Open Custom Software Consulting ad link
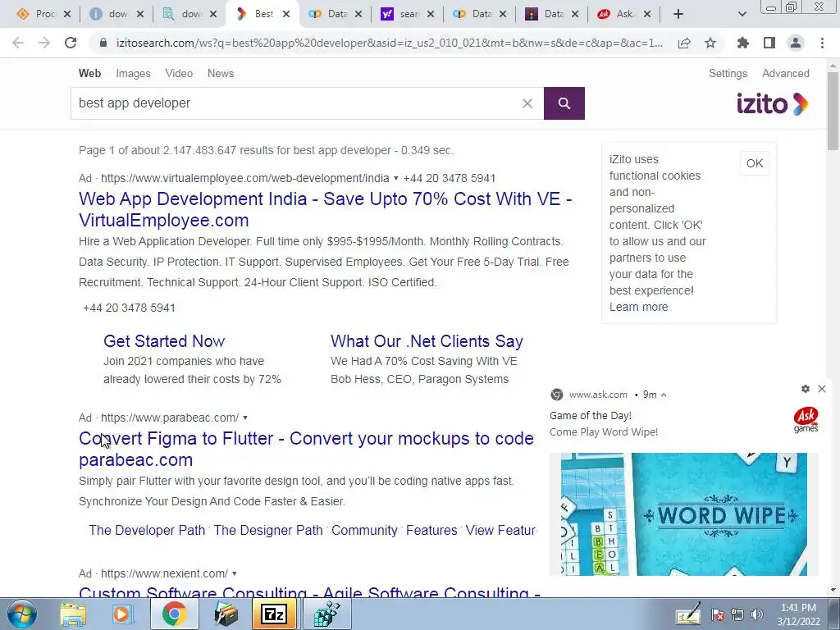840x630 pixels. (x=309, y=592)
